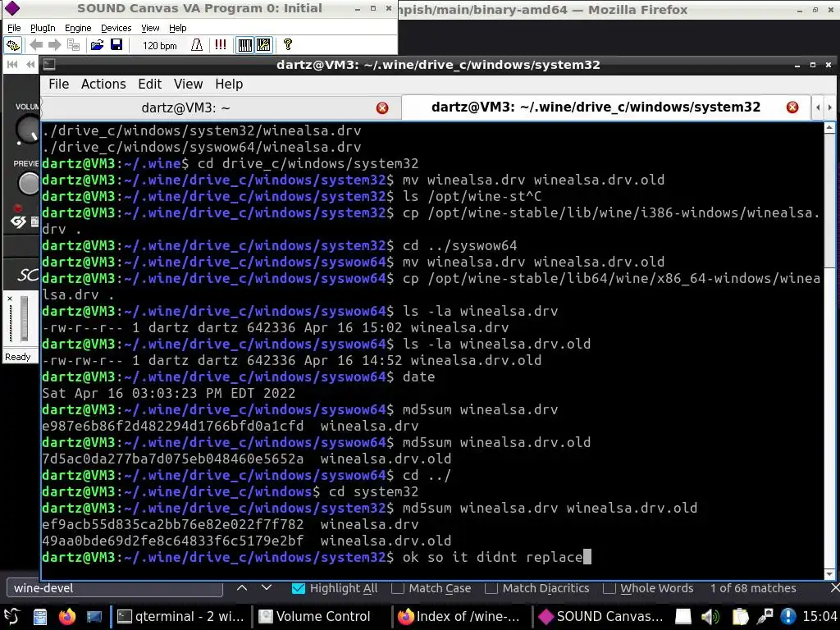Screen dimensions: 840x630
Task: Click the 15:04 clock in taskbar
Action: point(820,617)
